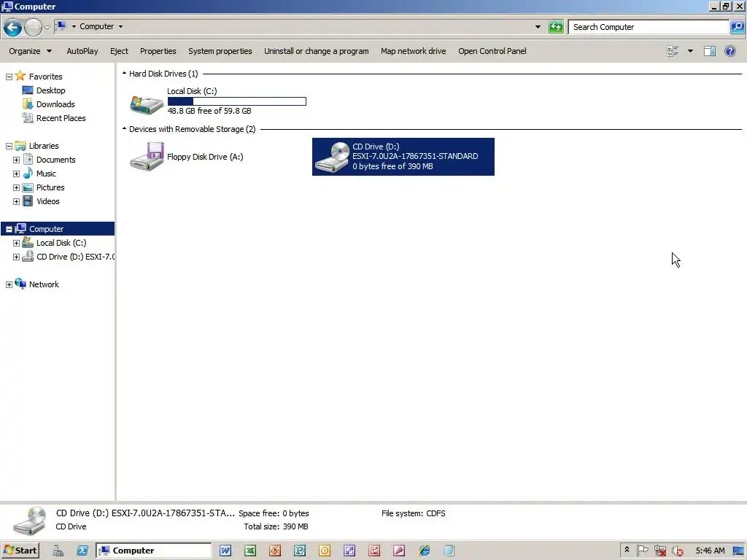
Task: Expand Local Disk (C:) in tree
Action: click(16, 243)
